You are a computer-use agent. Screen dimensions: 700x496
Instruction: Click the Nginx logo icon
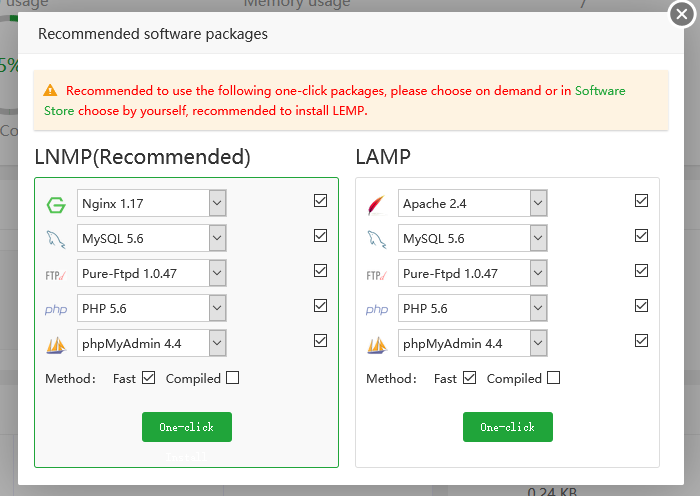pyautogui.click(x=55, y=205)
